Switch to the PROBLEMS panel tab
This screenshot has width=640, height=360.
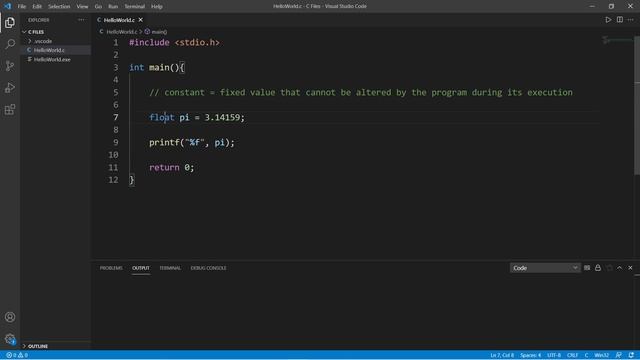[111, 268]
